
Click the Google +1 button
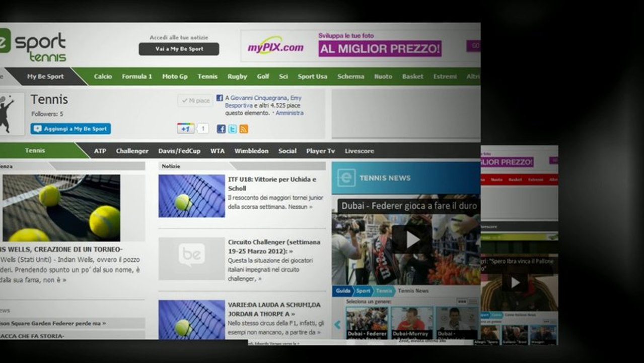tap(185, 129)
